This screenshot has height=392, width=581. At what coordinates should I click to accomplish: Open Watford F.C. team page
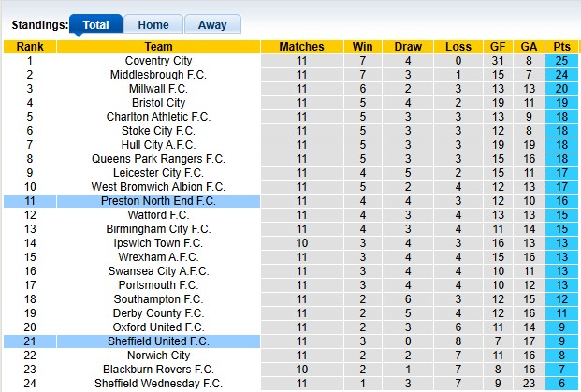(158, 215)
